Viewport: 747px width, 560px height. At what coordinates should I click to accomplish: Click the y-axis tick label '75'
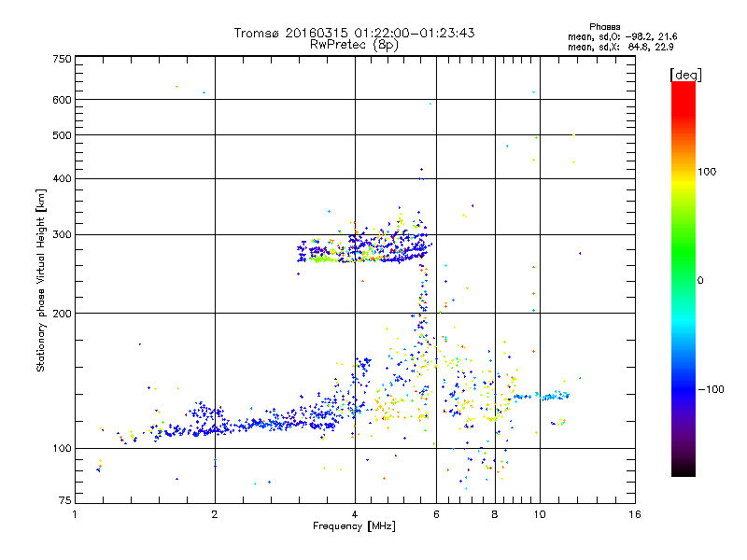[65, 500]
